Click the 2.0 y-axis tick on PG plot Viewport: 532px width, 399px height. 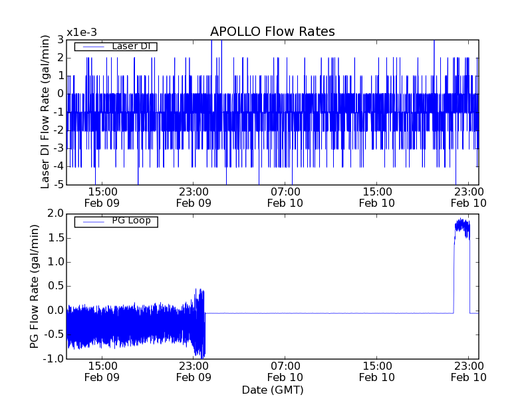tap(56, 213)
